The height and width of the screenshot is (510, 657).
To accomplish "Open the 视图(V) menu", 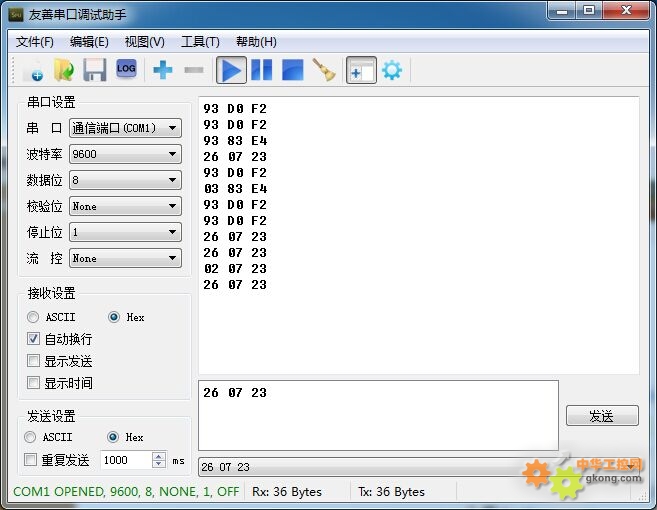I will [145, 41].
